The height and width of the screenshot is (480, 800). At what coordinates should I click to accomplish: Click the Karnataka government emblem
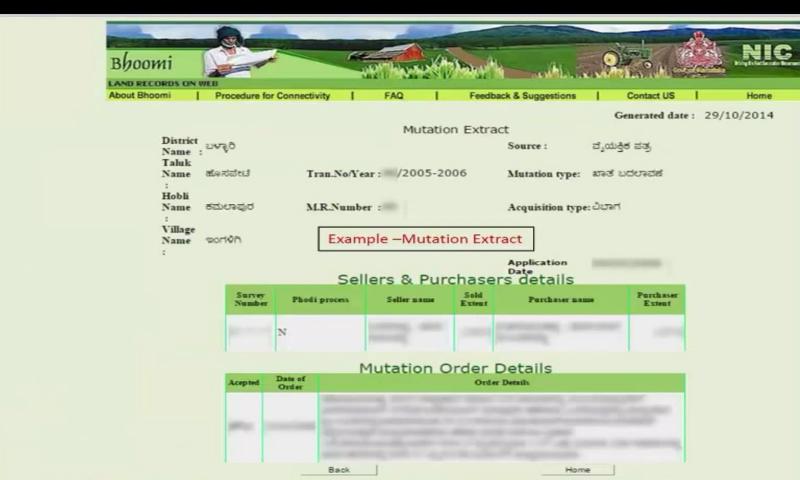pos(699,54)
